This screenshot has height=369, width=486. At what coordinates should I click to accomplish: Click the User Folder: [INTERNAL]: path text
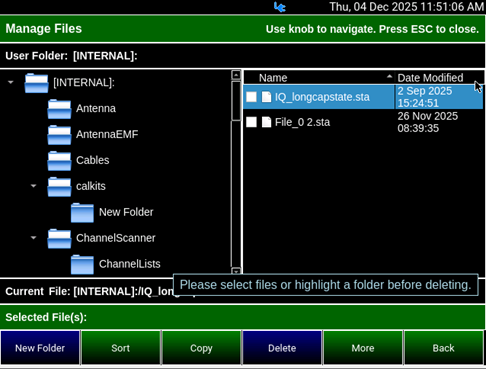pyautogui.click(x=71, y=56)
